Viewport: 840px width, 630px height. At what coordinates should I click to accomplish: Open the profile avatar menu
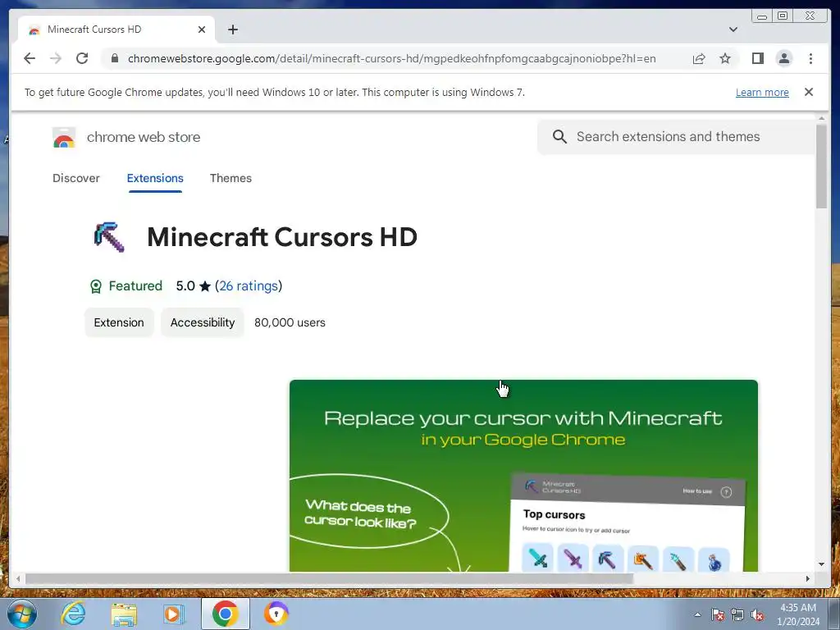783,58
